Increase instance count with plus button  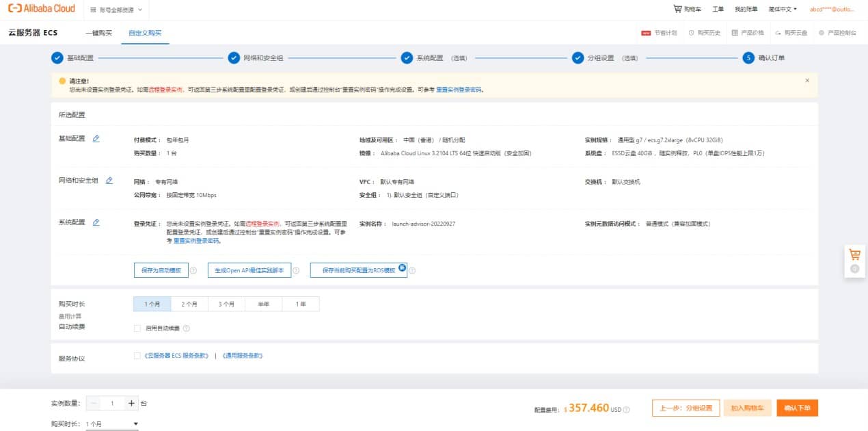[131, 404]
